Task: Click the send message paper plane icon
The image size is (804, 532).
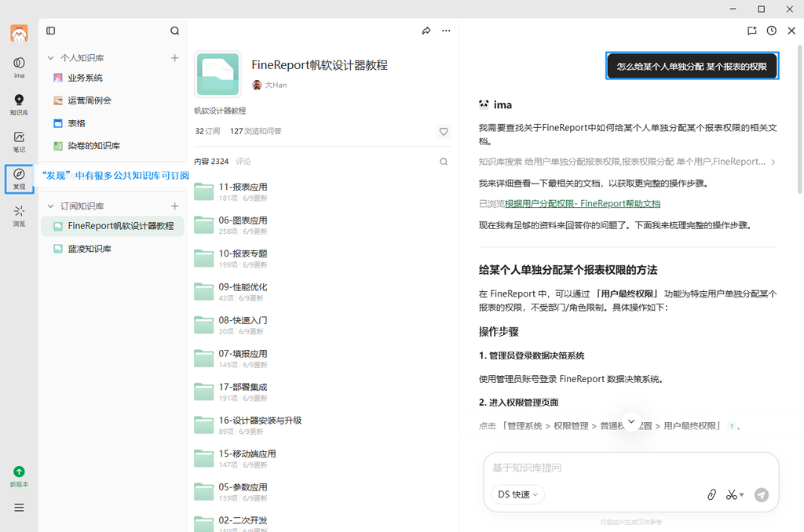Action: coord(762,494)
